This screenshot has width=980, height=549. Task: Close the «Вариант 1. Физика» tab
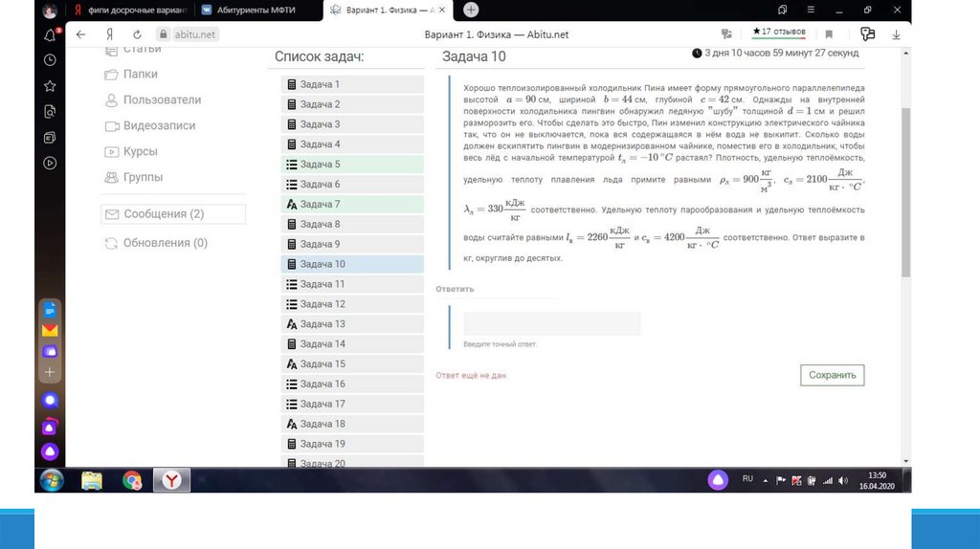pos(442,10)
